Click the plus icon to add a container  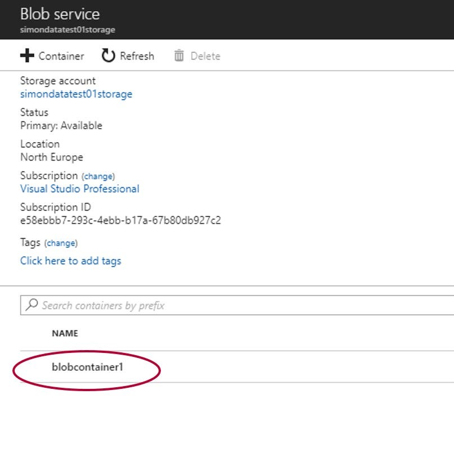click(27, 56)
